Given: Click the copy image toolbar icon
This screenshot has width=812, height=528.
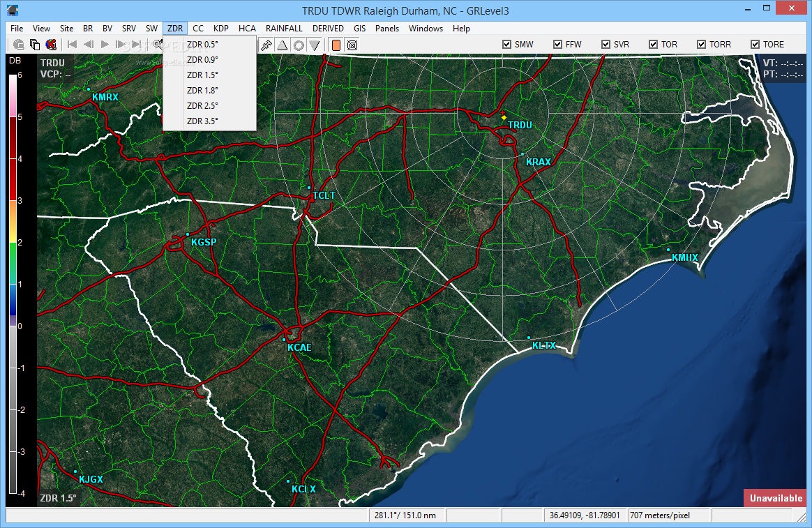Looking at the screenshot, I should pos(35,45).
